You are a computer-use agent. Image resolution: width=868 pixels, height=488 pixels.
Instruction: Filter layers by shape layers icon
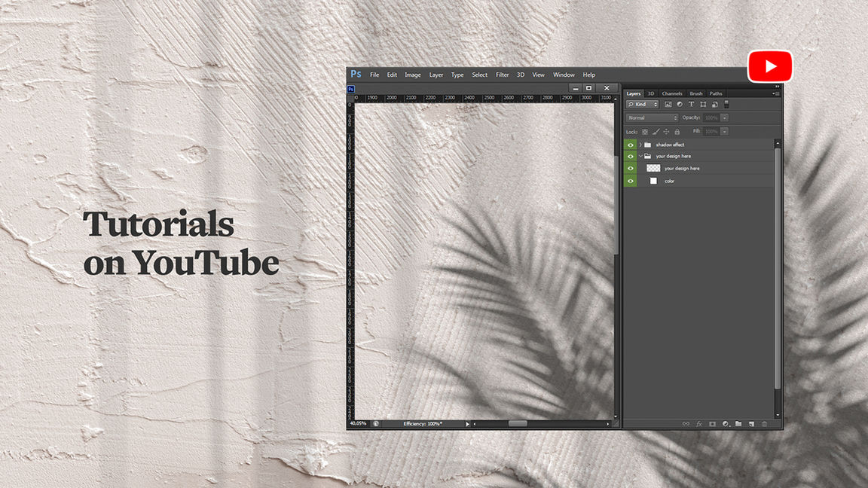click(703, 105)
